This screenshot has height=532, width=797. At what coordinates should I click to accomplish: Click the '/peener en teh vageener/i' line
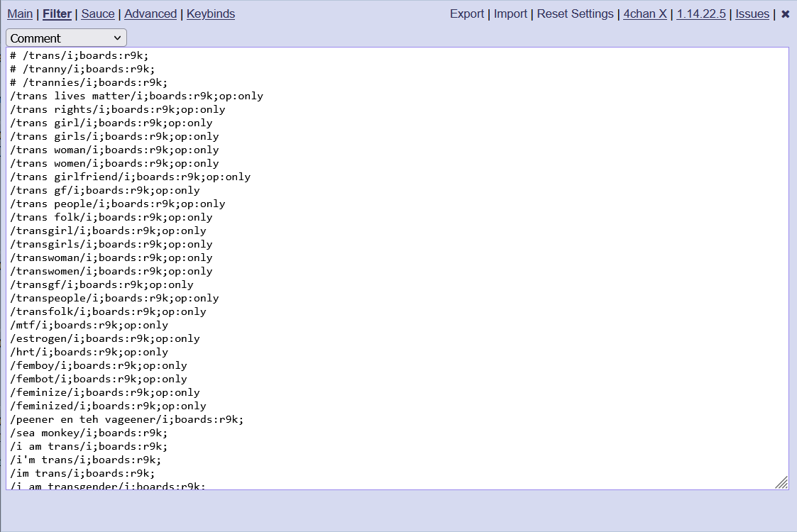click(x=127, y=419)
